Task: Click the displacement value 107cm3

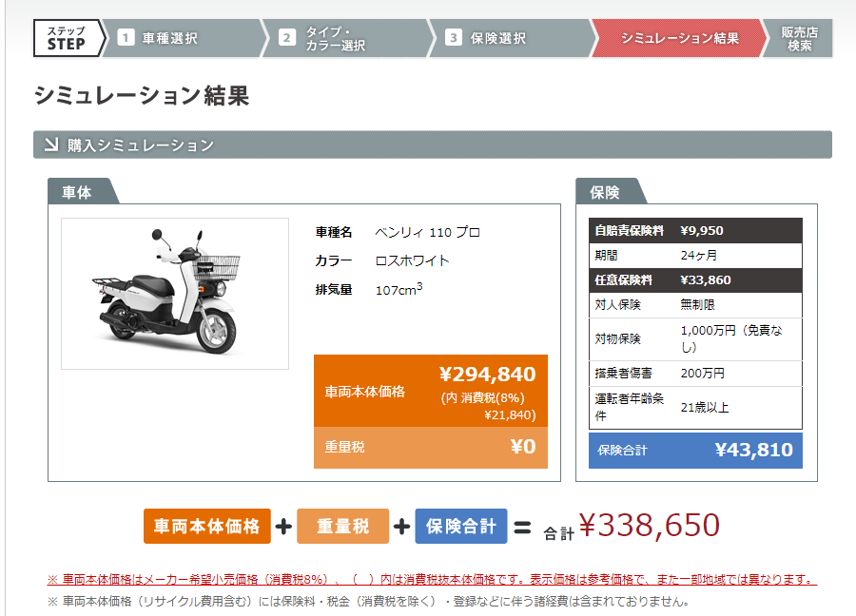Action: click(x=399, y=289)
